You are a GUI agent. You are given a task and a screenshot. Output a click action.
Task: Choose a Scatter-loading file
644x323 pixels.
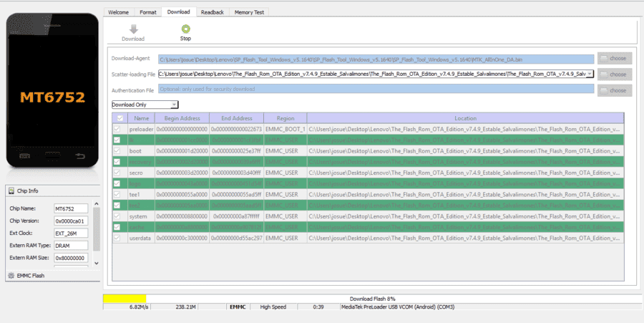[615, 74]
